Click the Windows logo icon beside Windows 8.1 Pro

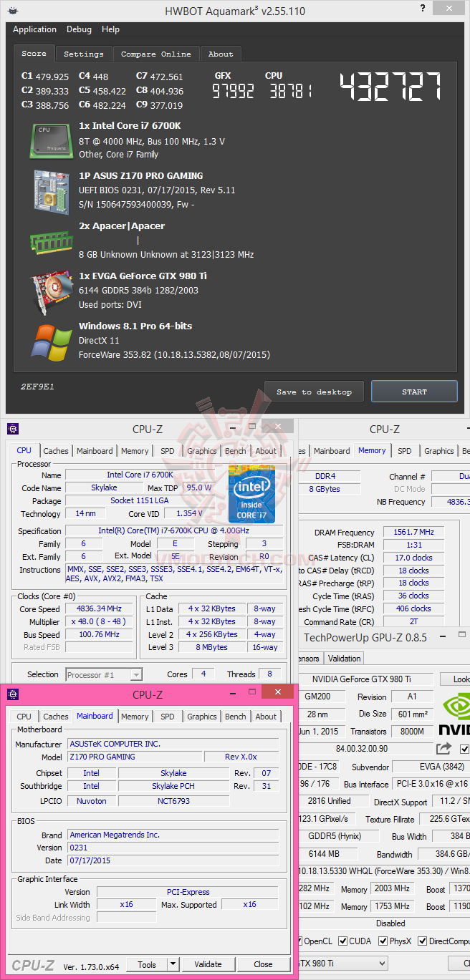pos(51,341)
